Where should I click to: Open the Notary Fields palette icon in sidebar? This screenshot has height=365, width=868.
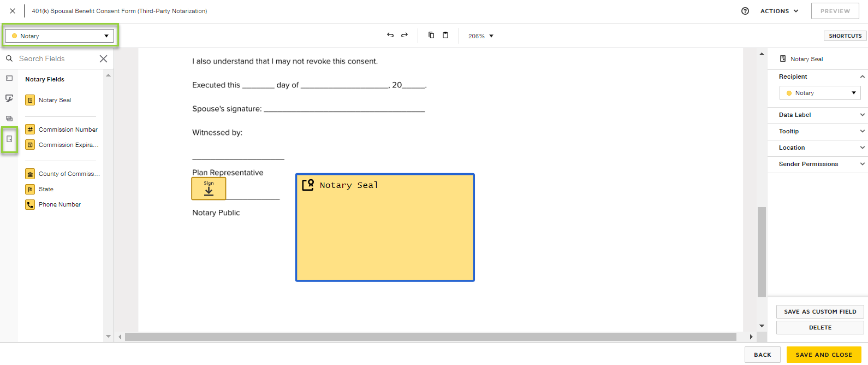pyautogui.click(x=9, y=139)
